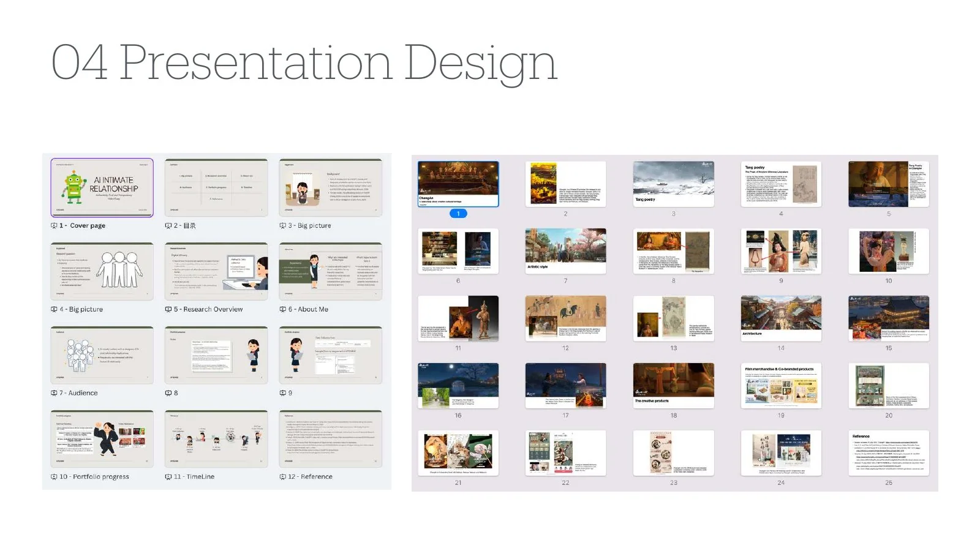The image size is (980, 551).
Task: Click the "7 - Audience" label
Action: [x=78, y=393]
